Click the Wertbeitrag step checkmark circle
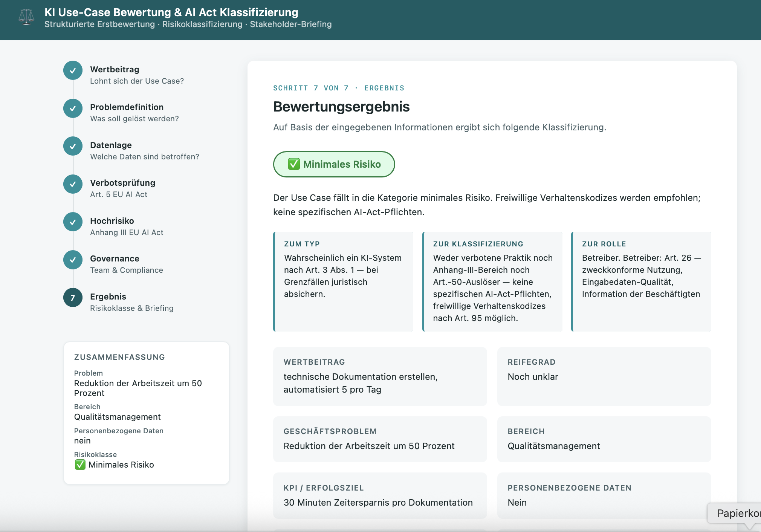Image resolution: width=761 pixels, height=532 pixels. 73,70
